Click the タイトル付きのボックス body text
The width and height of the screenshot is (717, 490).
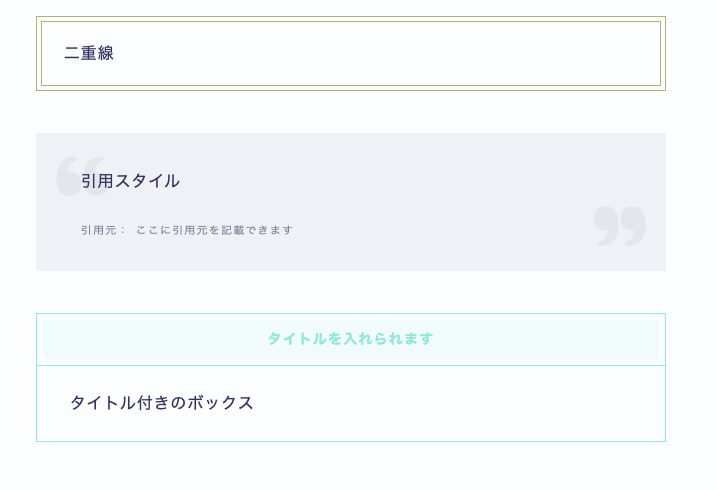(161, 403)
